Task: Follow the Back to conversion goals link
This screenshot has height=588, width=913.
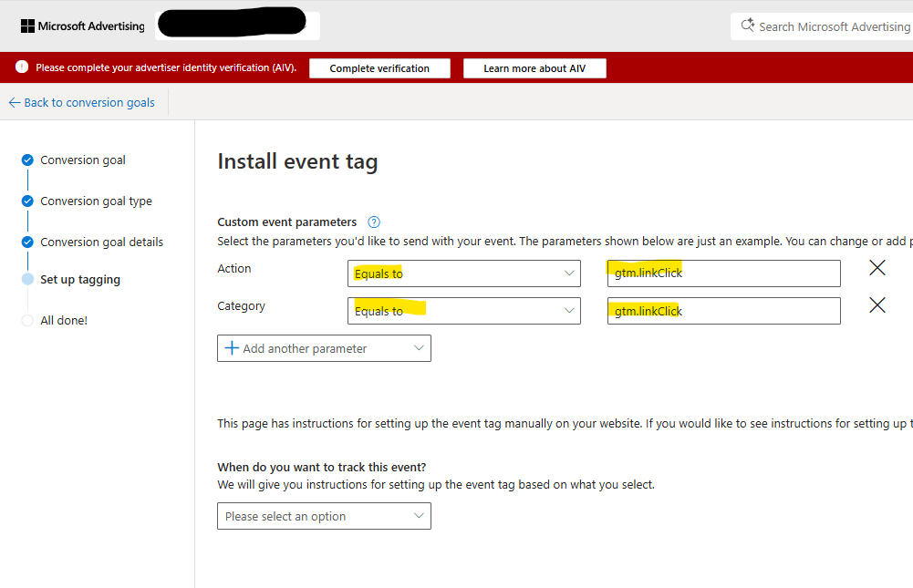Action: [x=89, y=102]
